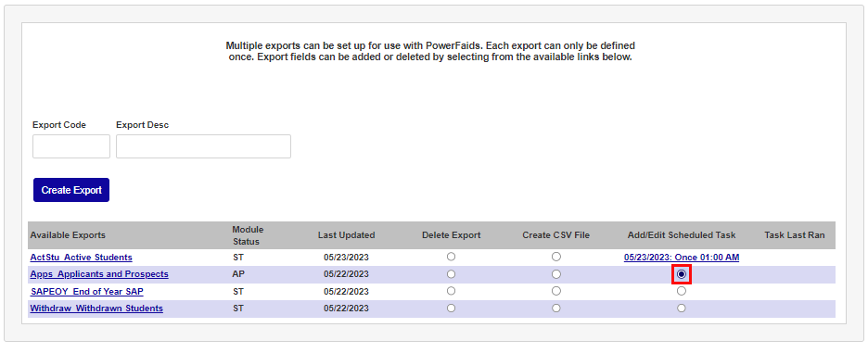Click the ST status in ActStu row
The height and width of the screenshot is (353, 868).
237,258
